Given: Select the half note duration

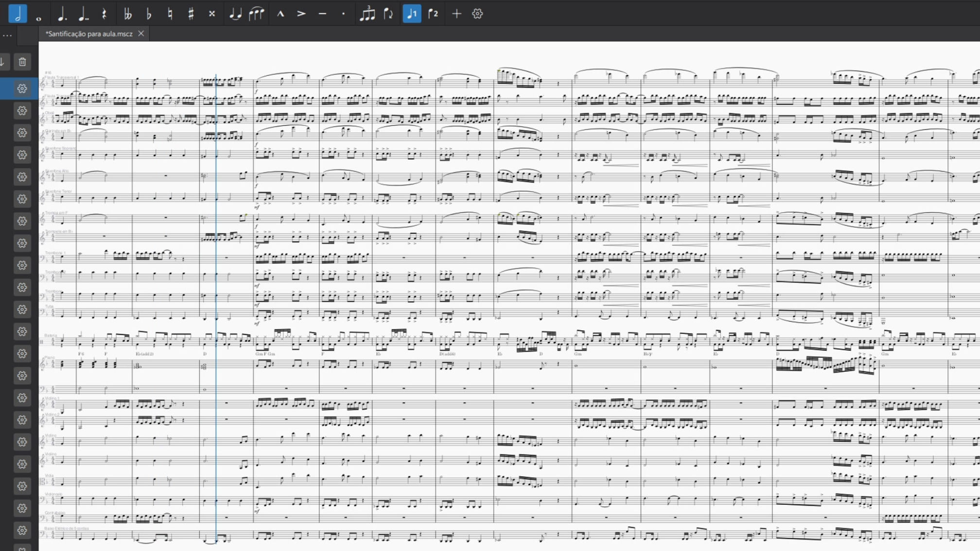Looking at the screenshot, I should [x=17, y=14].
